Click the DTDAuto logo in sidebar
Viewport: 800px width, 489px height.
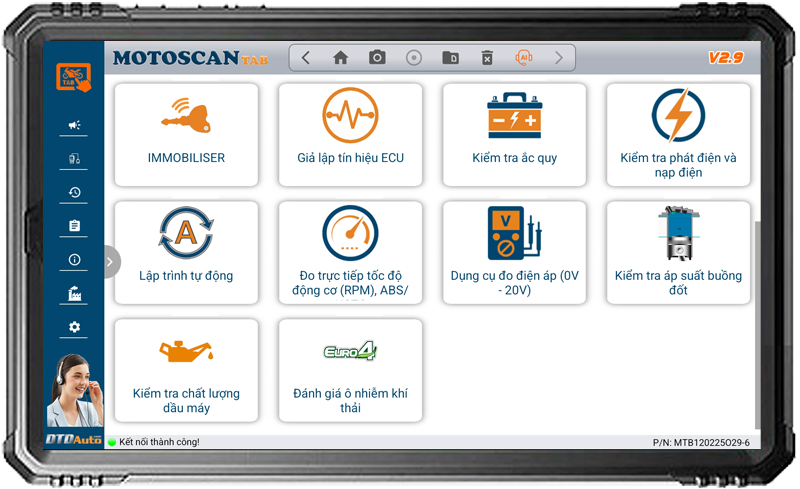[x=74, y=439]
